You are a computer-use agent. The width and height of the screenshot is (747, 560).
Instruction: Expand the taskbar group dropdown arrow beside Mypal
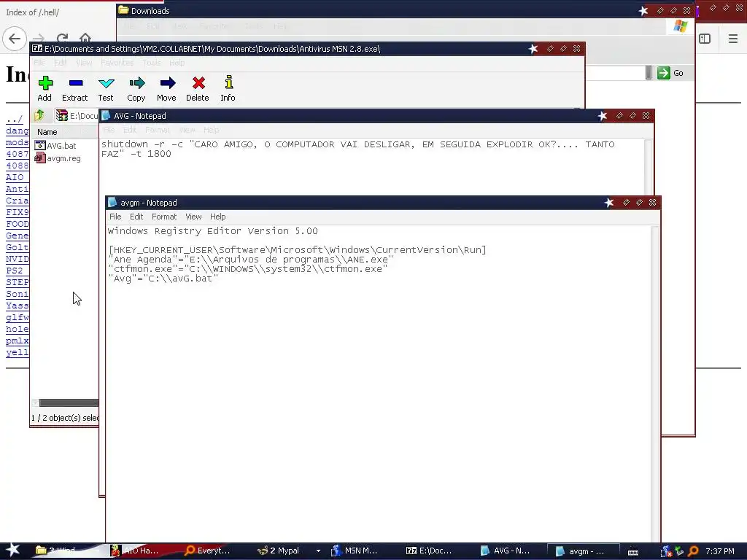pyautogui.click(x=318, y=551)
